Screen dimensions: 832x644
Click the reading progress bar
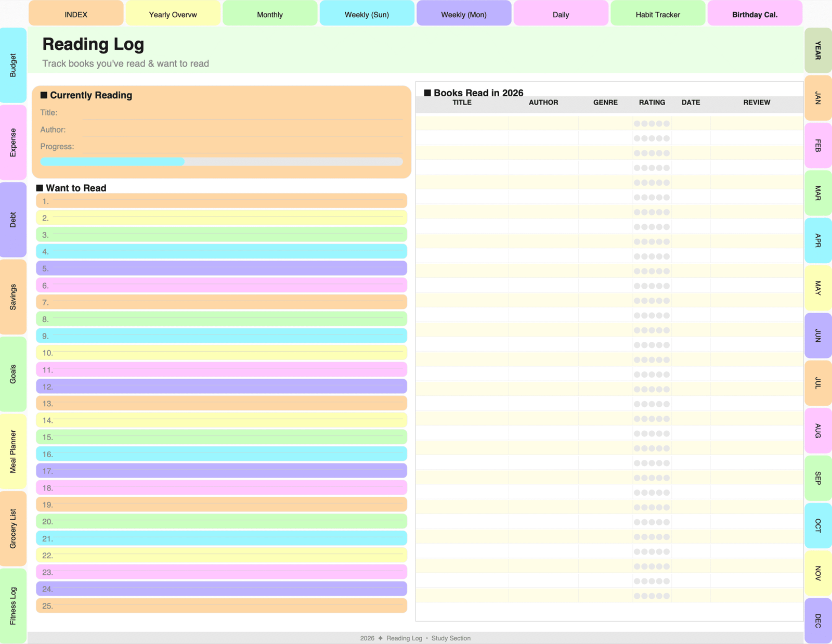pyautogui.click(x=221, y=162)
